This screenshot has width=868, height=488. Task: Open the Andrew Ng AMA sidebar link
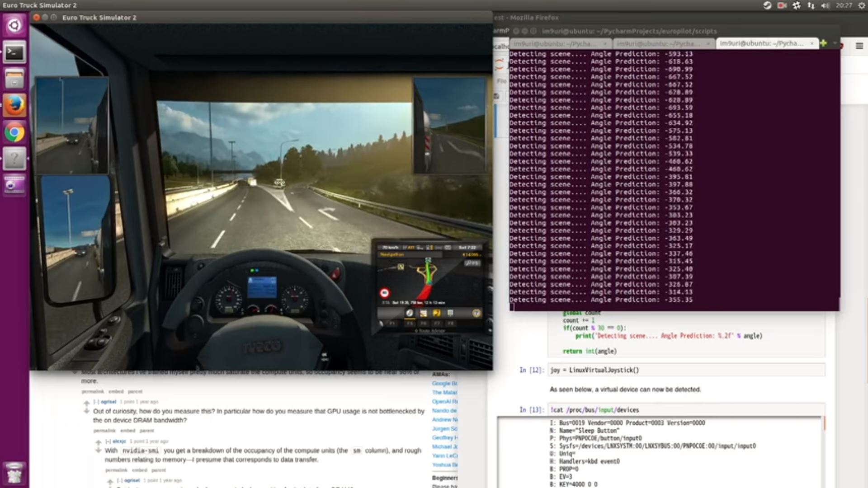pyautogui.click(x=444, y=419)
